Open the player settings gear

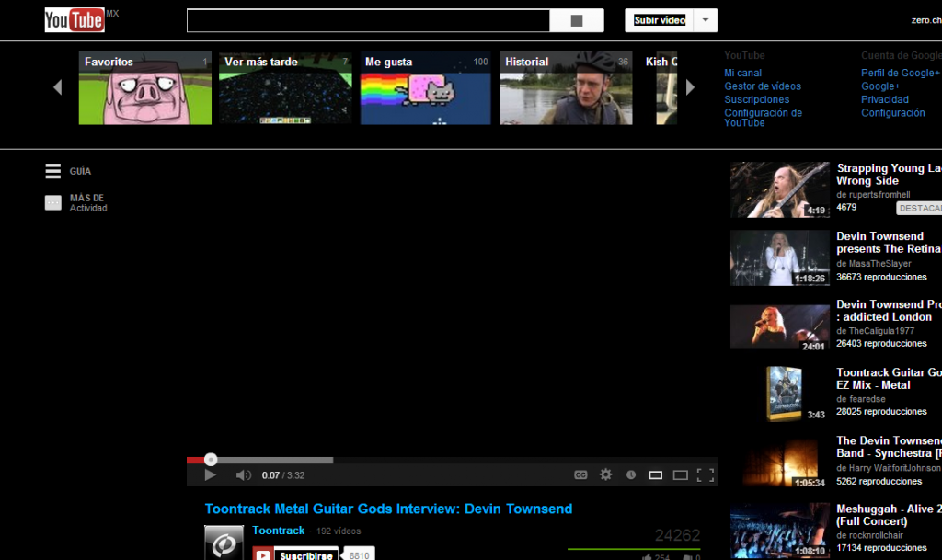605,474
